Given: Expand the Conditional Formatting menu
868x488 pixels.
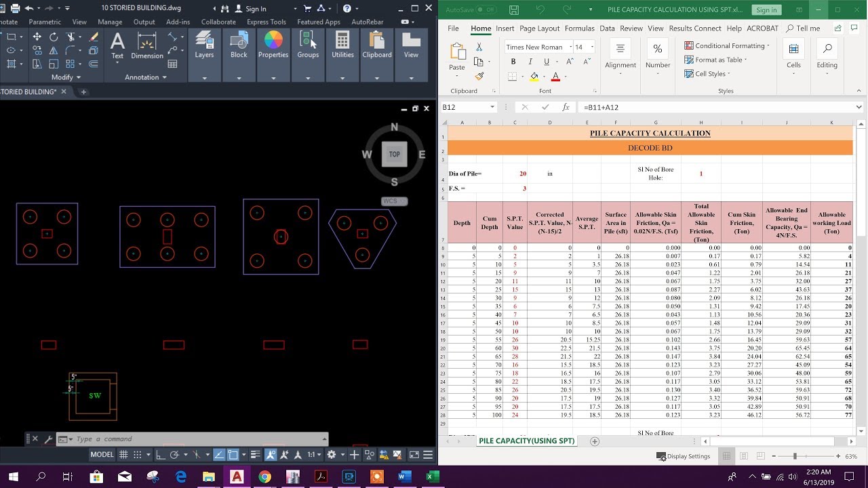Looking at the screenshot, I should coord(727,45).
